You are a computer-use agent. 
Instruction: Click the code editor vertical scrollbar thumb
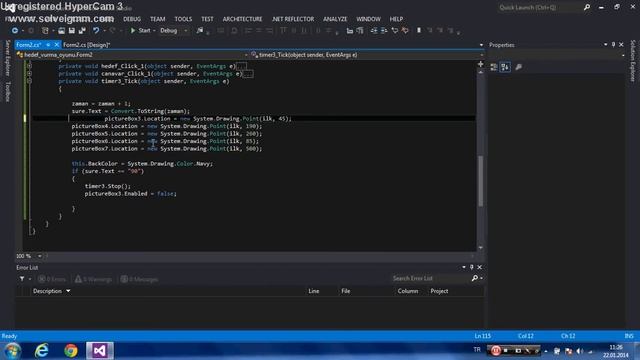pyautogui.click(x=480, y=181)
